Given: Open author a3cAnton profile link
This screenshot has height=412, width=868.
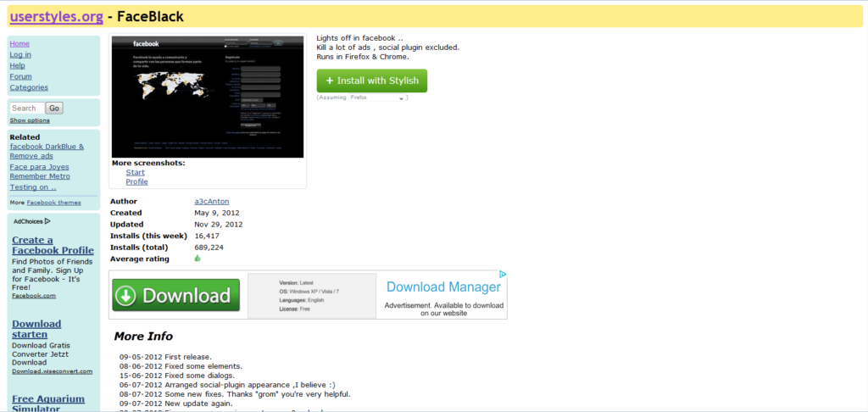Looking at the screenshot, I should coord(211,202).
